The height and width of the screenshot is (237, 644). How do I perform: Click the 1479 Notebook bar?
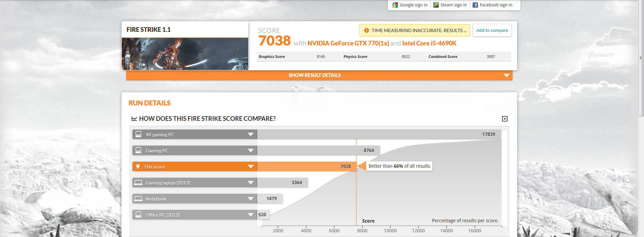click(270, 199)
